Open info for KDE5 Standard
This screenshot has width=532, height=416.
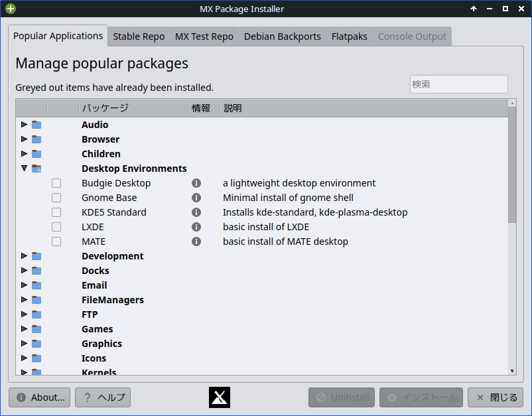point(196,212)
